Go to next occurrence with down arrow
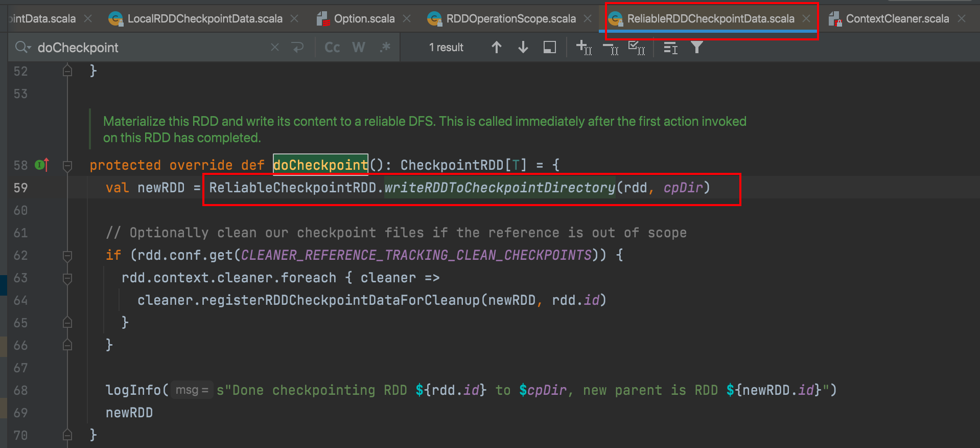This screenshot has width=980, height=448. click(x=523, y=48)
